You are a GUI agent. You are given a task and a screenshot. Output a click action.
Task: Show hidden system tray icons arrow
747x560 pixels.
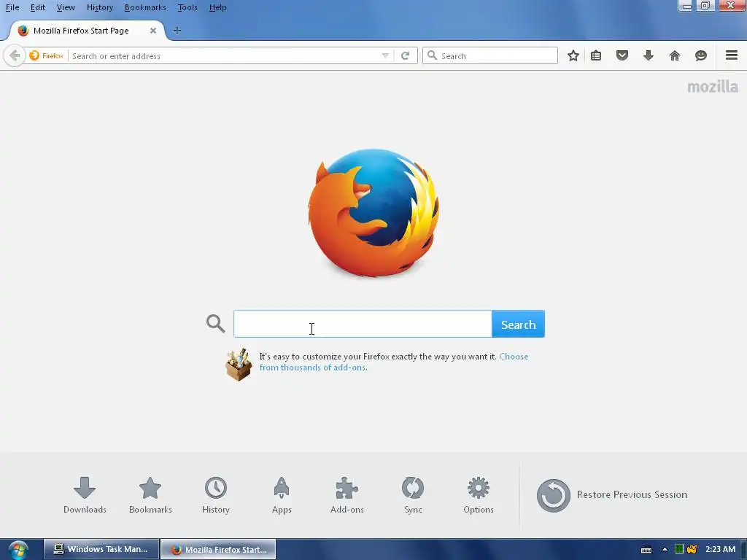[665, 550]
